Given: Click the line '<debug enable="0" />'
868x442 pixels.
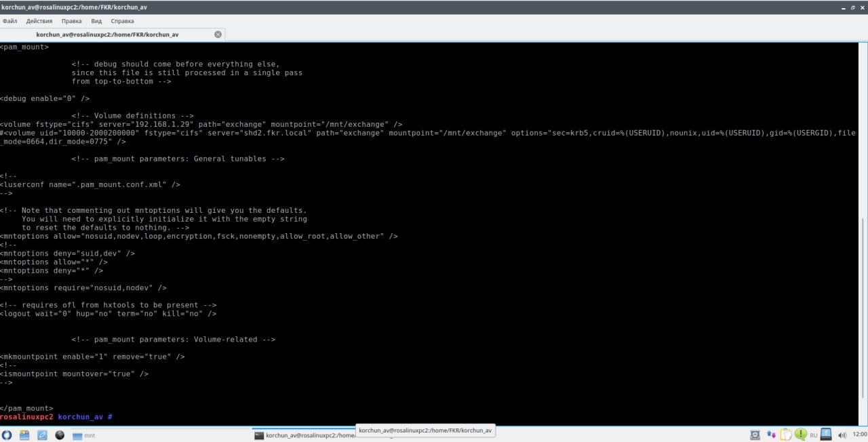Looking at the screenshot, I should pos(45,99).
